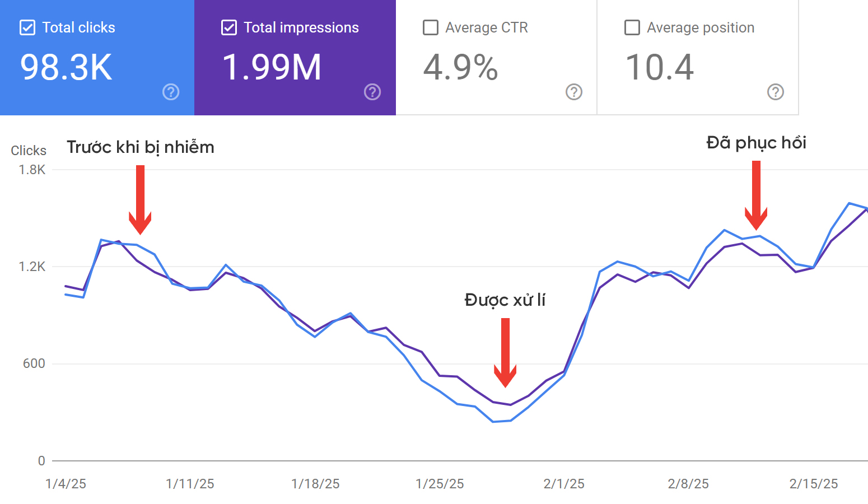Click the Average position help icon
The height and width of the screenshot is (504, 868).
click(776, 92)
